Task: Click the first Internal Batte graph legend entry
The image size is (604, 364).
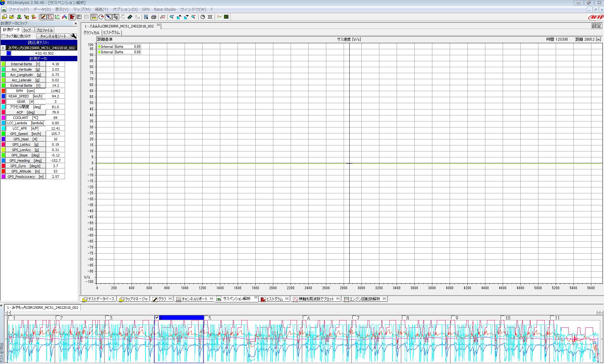Action: [119, 47]
